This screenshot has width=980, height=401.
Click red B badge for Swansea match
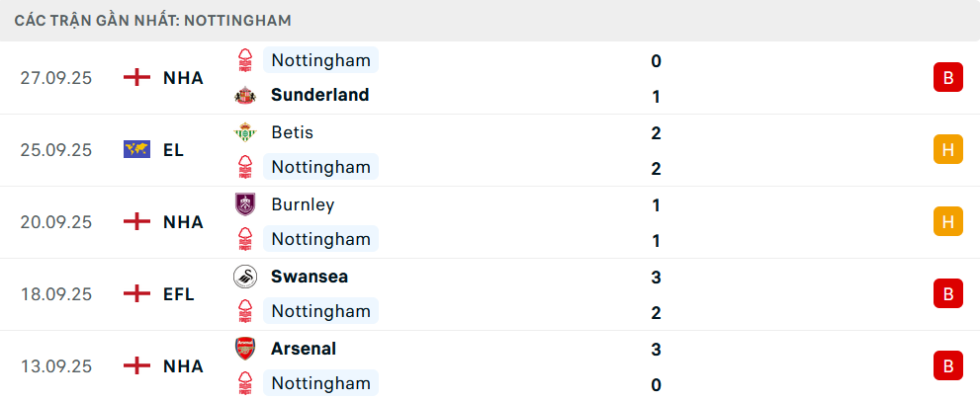tap(947, 294)
